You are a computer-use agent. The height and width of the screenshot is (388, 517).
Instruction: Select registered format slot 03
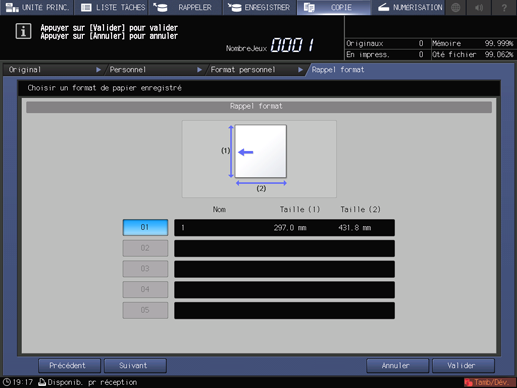145,269
